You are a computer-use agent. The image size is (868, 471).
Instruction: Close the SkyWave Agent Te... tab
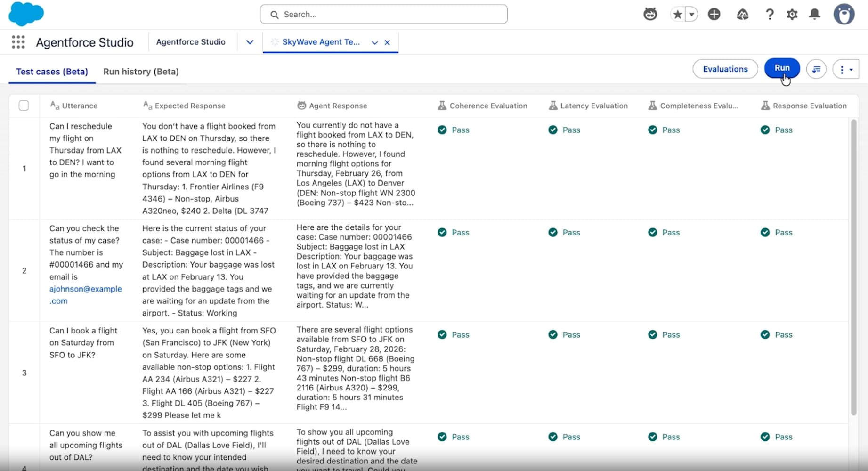point(387,42)
